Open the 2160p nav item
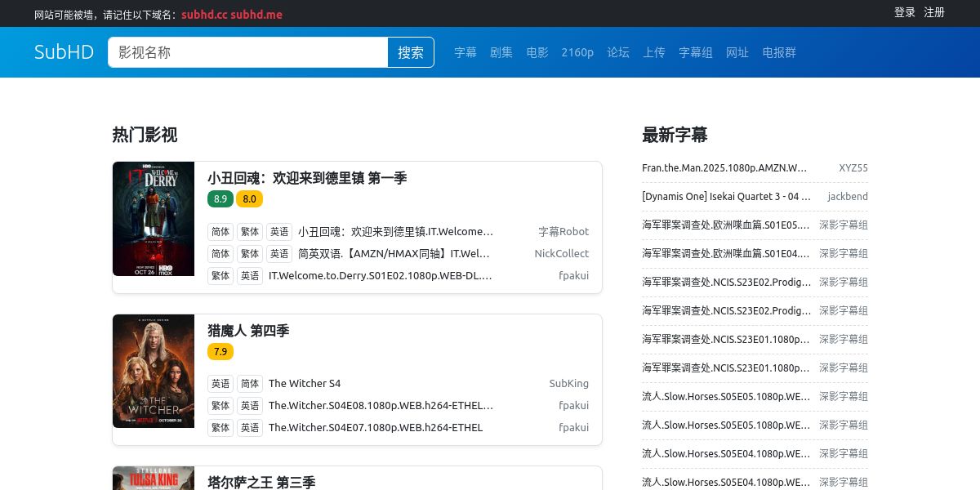 click(x=577, y=52)
